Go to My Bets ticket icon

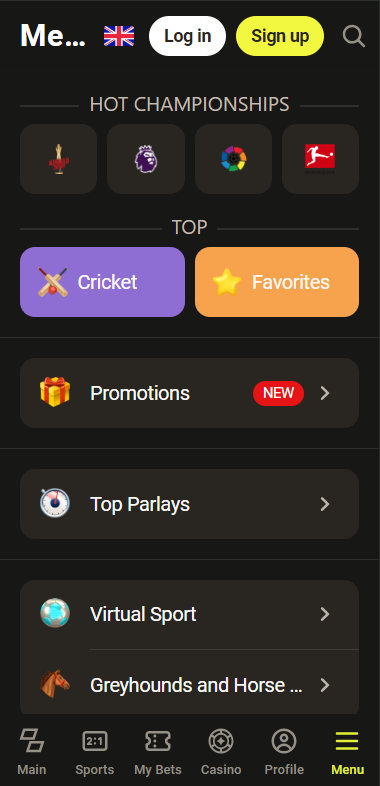click(158, 741)
